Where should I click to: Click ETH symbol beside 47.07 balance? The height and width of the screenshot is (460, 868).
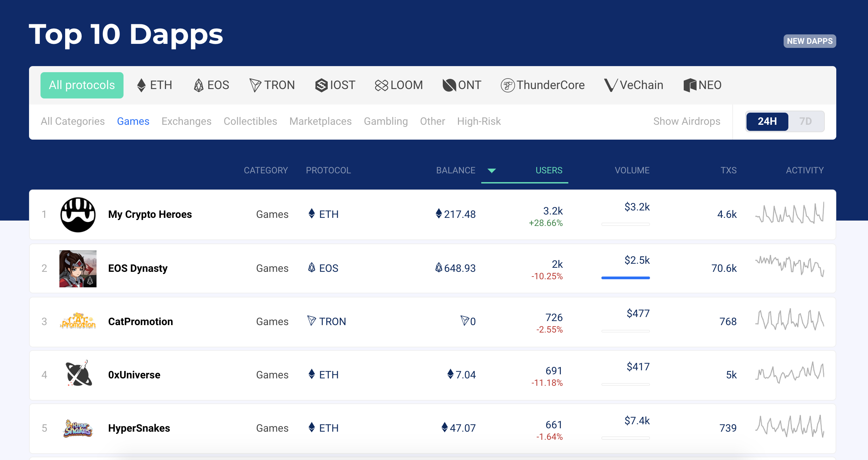pos(445,427)
